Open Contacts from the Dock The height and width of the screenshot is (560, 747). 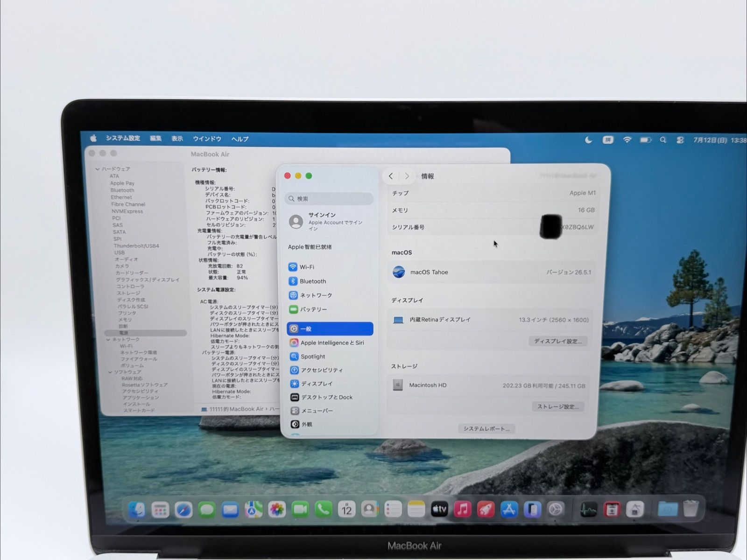pyautogui.click(x=369, y=510)
